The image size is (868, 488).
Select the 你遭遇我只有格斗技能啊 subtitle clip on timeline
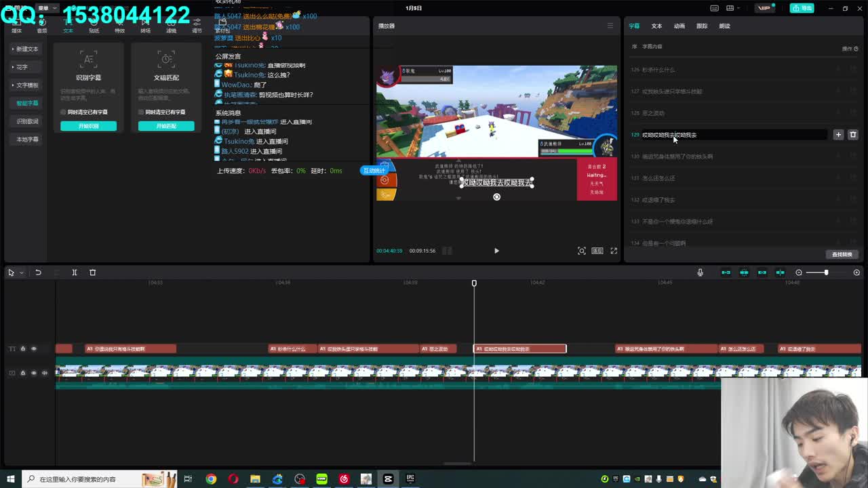coord(130,349)
